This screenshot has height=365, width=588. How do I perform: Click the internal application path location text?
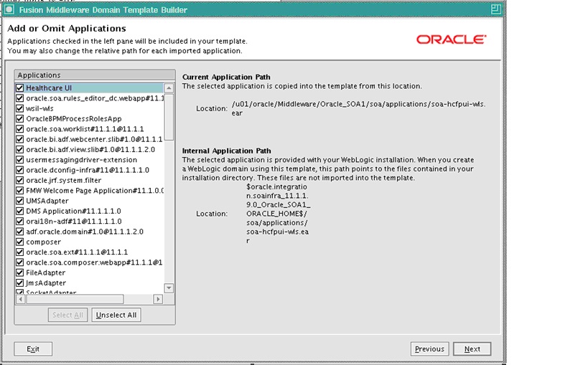(278, 214)
